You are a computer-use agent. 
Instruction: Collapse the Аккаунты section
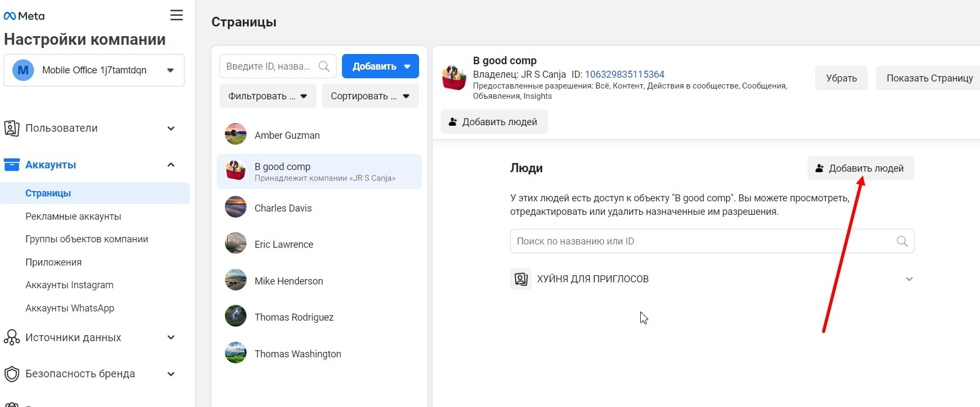171,165
